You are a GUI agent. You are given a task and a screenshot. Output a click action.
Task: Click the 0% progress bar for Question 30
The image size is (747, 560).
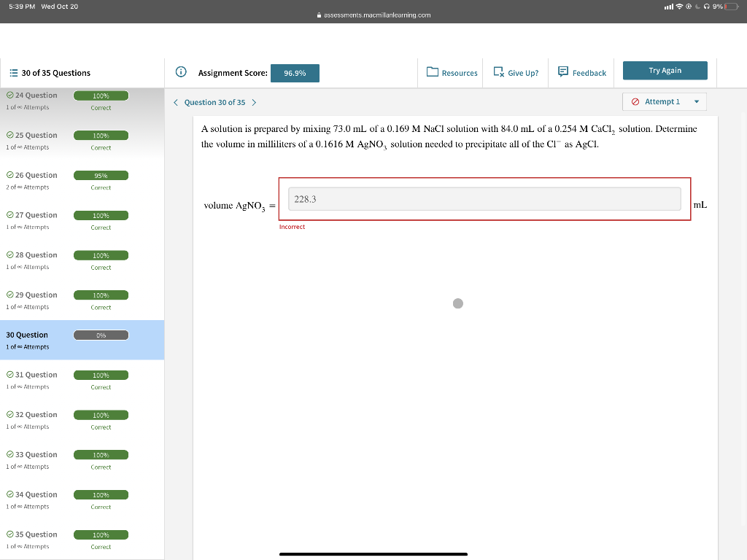(x=101, y=335)
